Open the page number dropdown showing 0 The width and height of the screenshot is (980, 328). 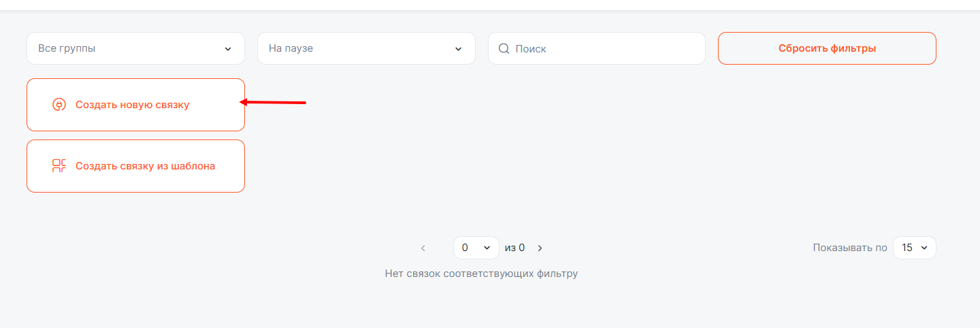(x=476, y=248)
